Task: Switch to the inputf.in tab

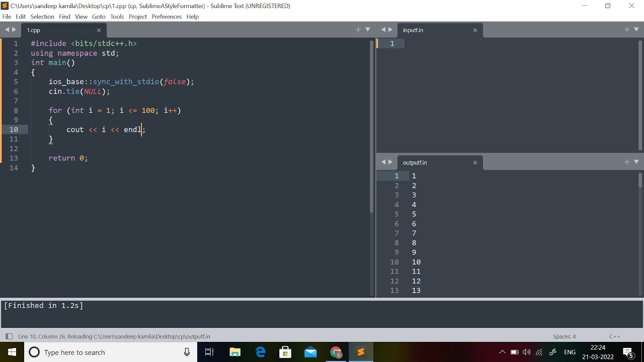Action: [x=413, y=30]
